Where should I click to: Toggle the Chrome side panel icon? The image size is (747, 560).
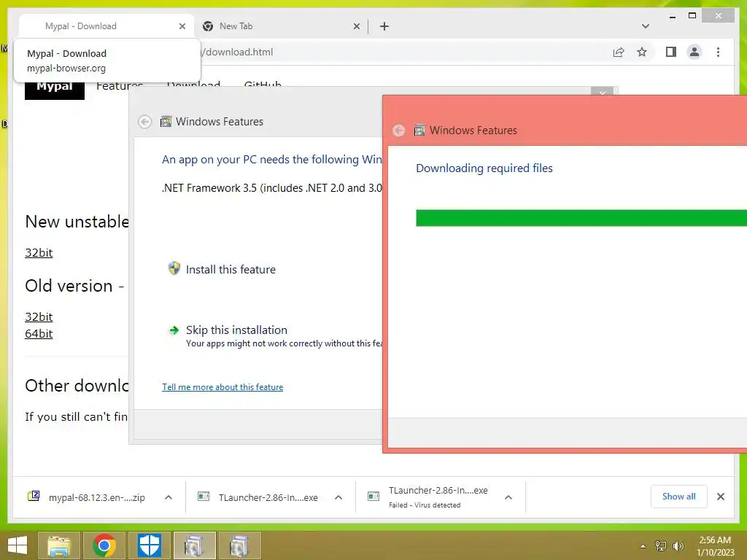click(x=671, y=52)
